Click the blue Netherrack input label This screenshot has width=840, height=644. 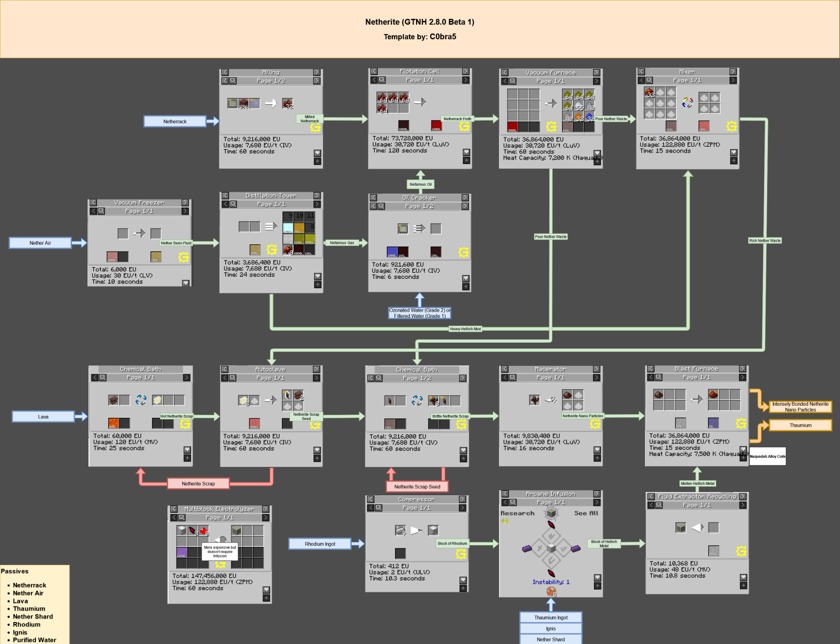pyautogui.click(x=175, y=122)
